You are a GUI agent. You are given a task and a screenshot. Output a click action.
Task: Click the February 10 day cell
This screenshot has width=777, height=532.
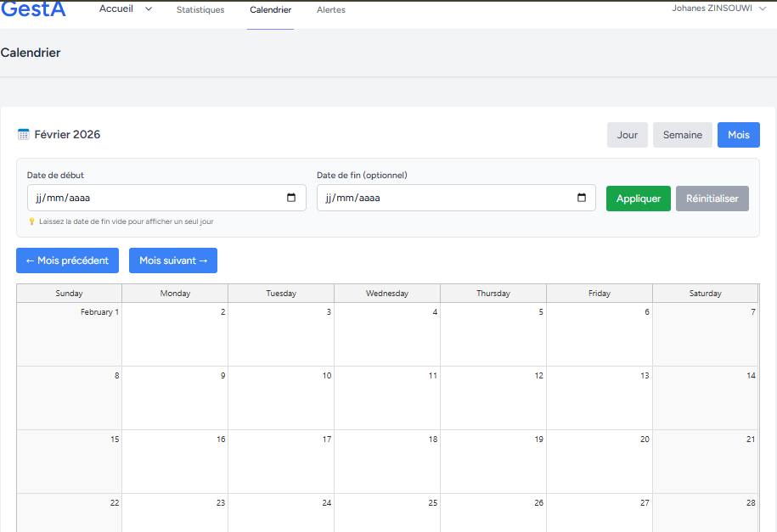click(x=280, y=398)
